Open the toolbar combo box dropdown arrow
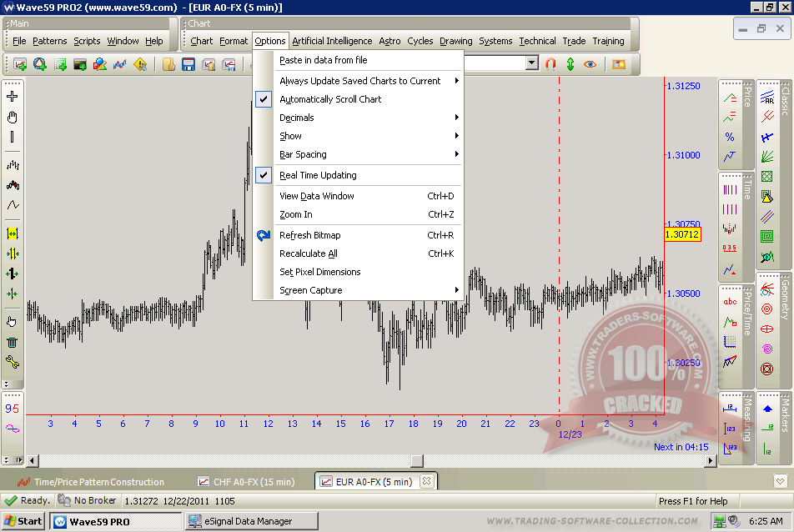Image resolution: width=794 pixels, height=532 pixels. click(x=532, y=63)
